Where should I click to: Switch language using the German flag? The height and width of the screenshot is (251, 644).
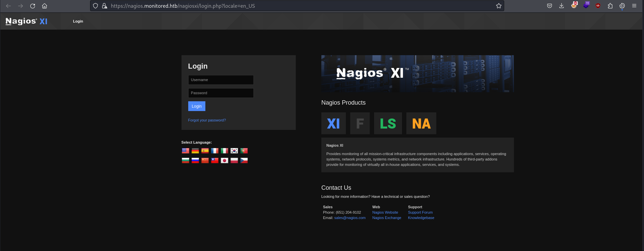pos(195,151)
